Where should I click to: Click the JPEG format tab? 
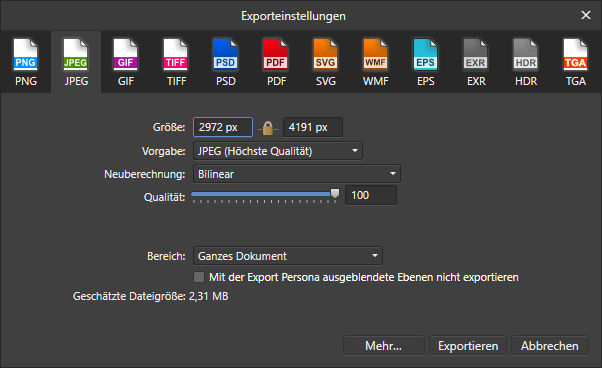point(76,62)
